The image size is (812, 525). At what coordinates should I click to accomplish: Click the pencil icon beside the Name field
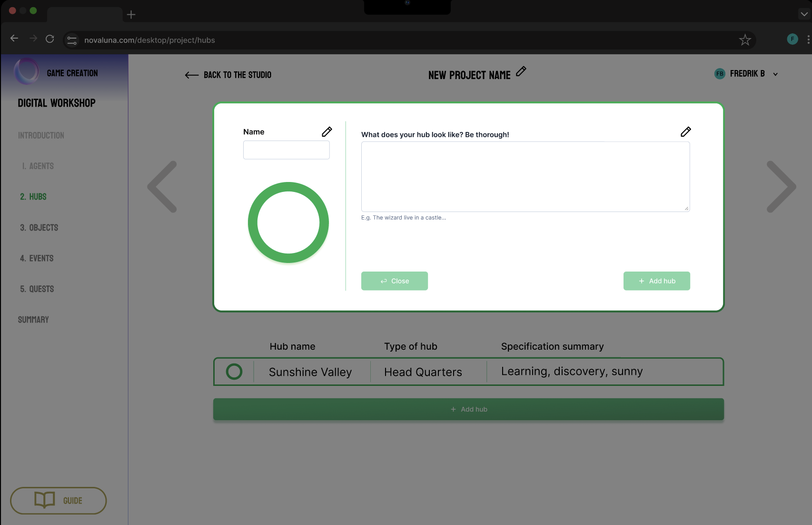pos(327,132)
